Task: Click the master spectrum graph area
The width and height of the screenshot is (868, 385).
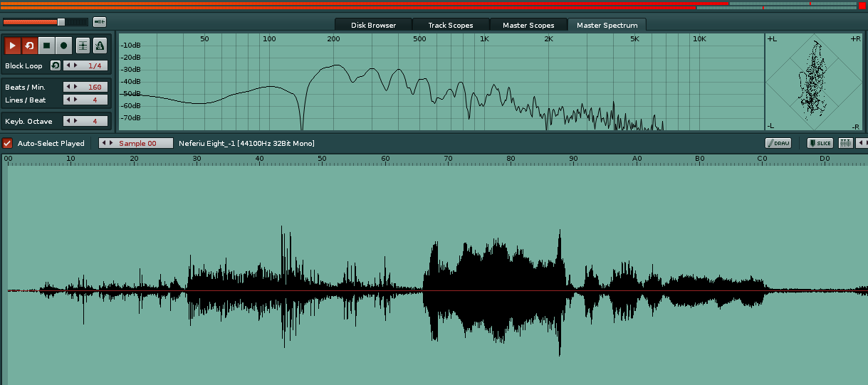Action: (x=441, y=82)
